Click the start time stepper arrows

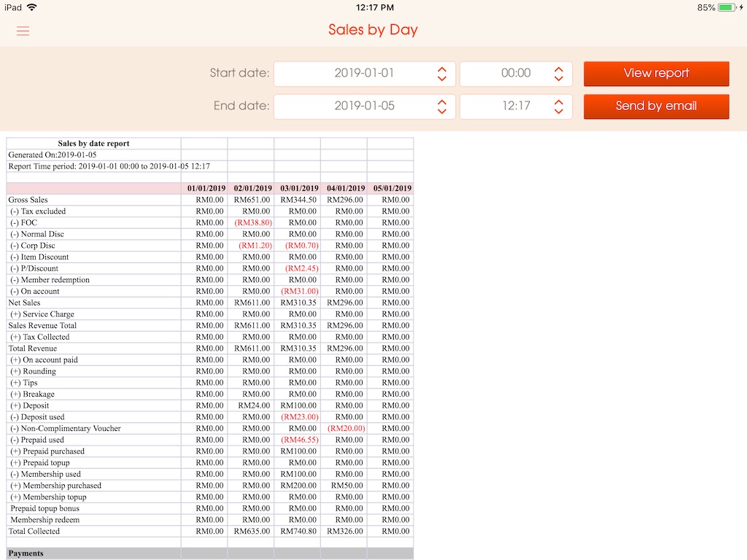(x=558, y=74)
